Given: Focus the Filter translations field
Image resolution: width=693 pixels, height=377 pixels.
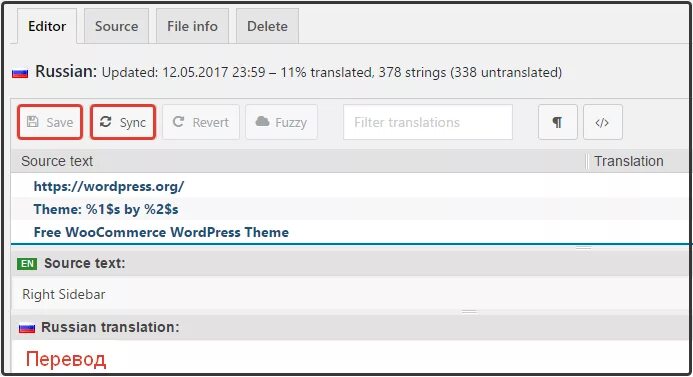Looking at the screenshot, I should click(428, 122).
